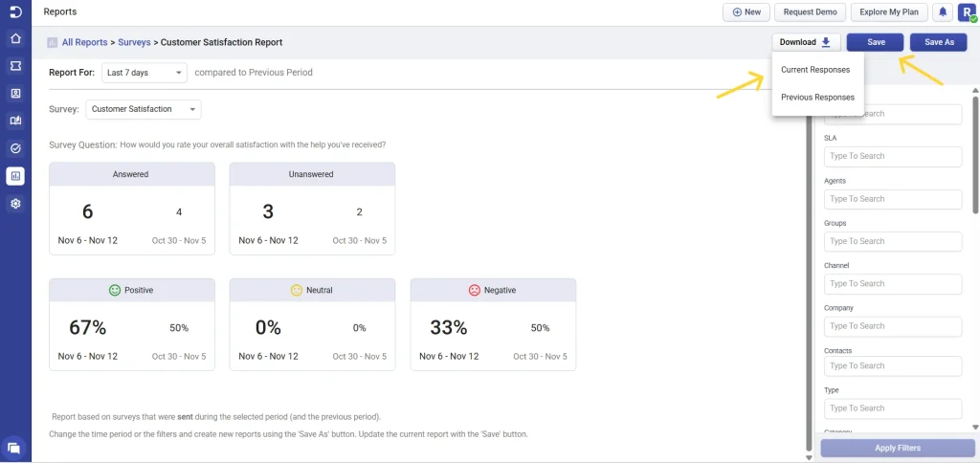This screenshot has width=980, height=463.
Task: Focus the Agents filter search field
Action: (893, 199)
